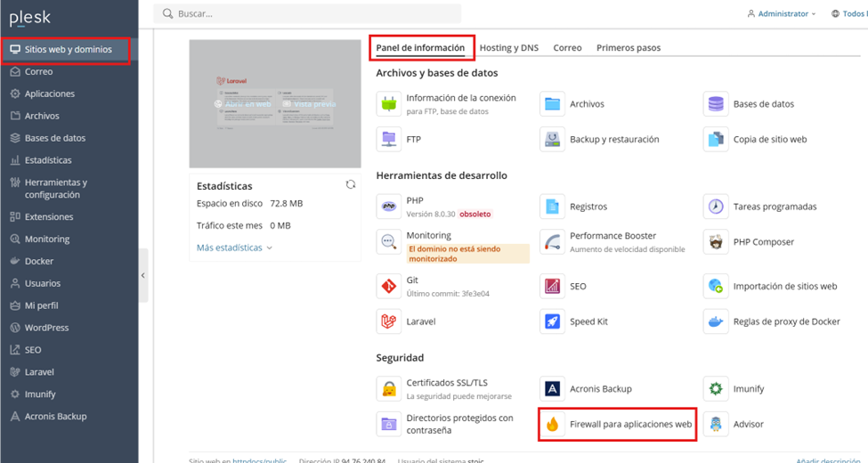Click the FTP icon
The height and width of the screenshot is (463, 868).
389,139
